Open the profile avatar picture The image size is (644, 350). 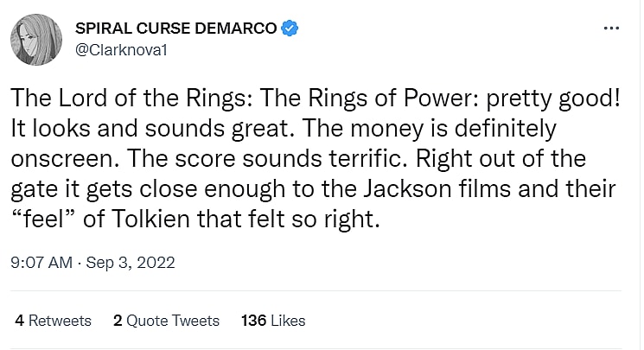[x=35, y=39]
